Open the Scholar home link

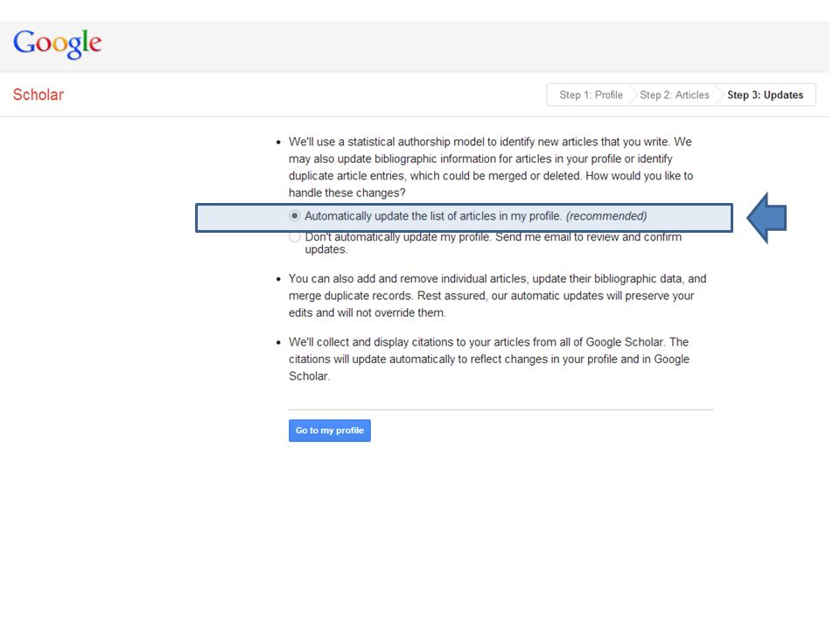(38, 94)
